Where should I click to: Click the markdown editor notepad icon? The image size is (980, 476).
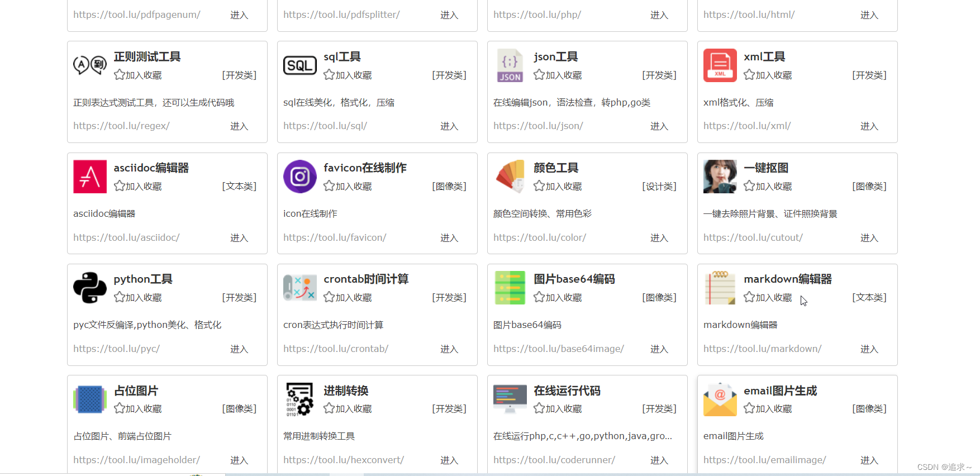(x=720, y=288)
